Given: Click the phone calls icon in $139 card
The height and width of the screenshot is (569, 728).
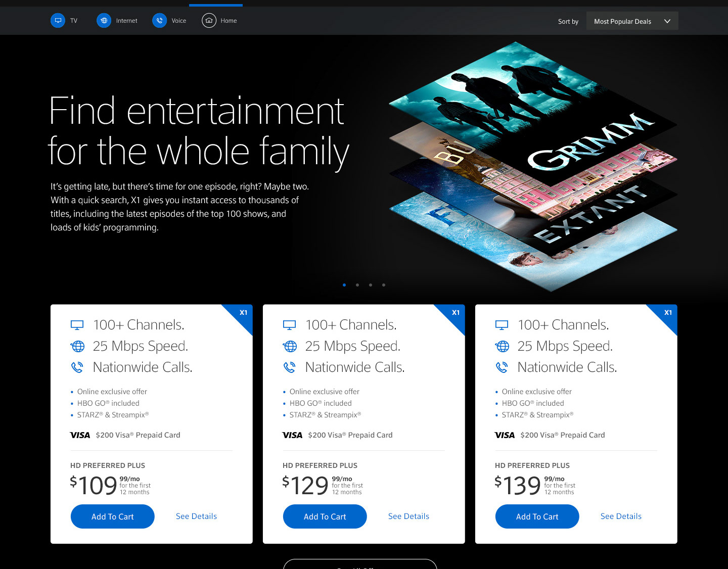Looking at the screenshot, I should pyautogui.click(x=502, y=367).
